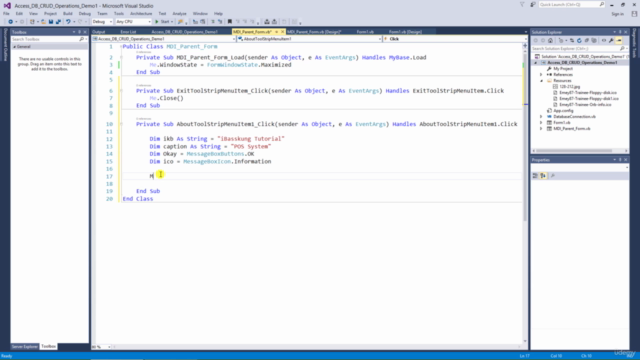
Task: Toggle bookmark icon in toolbar
Action: 230,22
